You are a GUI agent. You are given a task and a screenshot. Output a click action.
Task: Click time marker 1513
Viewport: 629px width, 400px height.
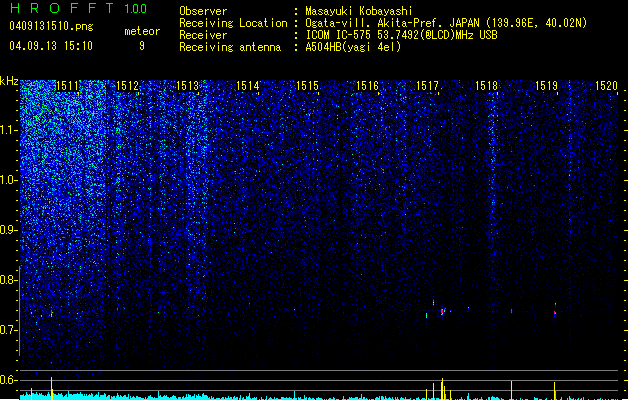(187, 86)
